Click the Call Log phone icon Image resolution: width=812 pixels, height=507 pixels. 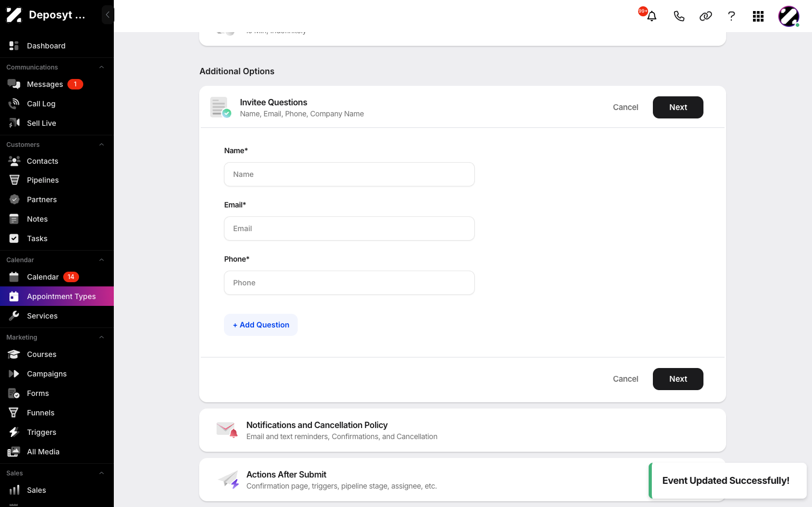click(14, 104)
